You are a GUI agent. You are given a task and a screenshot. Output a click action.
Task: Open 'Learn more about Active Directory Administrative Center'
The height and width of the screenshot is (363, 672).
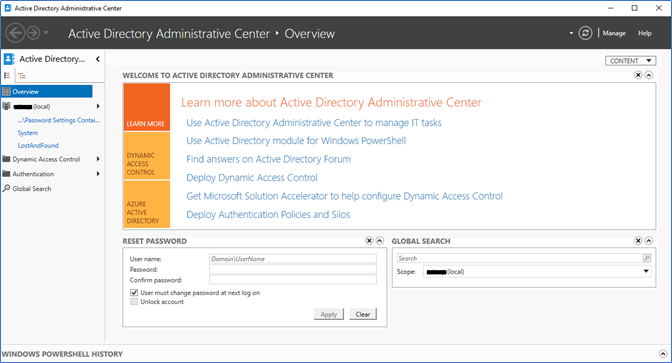[331, 102]
